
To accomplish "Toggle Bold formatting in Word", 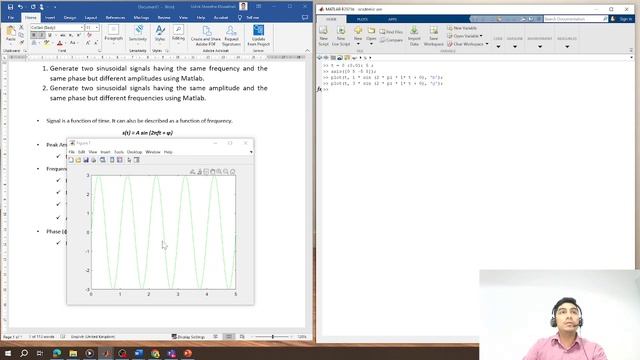I will (x=34, y=35).
